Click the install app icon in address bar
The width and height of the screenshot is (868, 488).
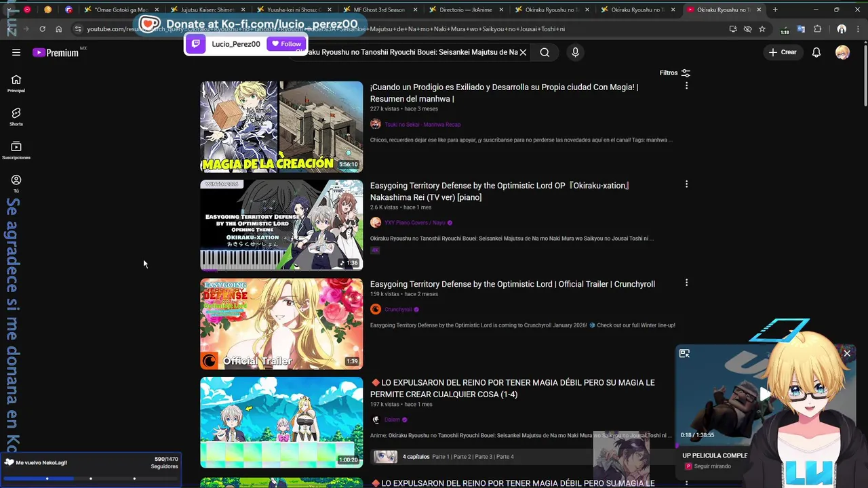(733, 29)
